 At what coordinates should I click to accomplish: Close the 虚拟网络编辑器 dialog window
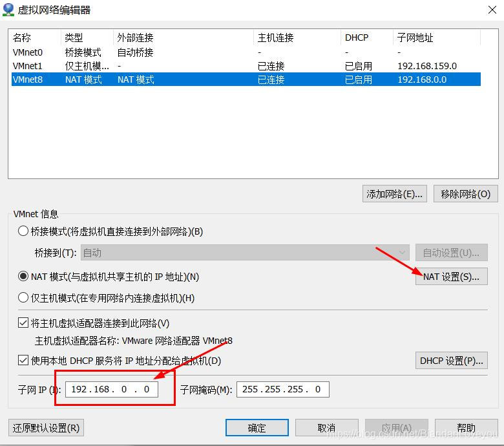(x=492, y=10)
